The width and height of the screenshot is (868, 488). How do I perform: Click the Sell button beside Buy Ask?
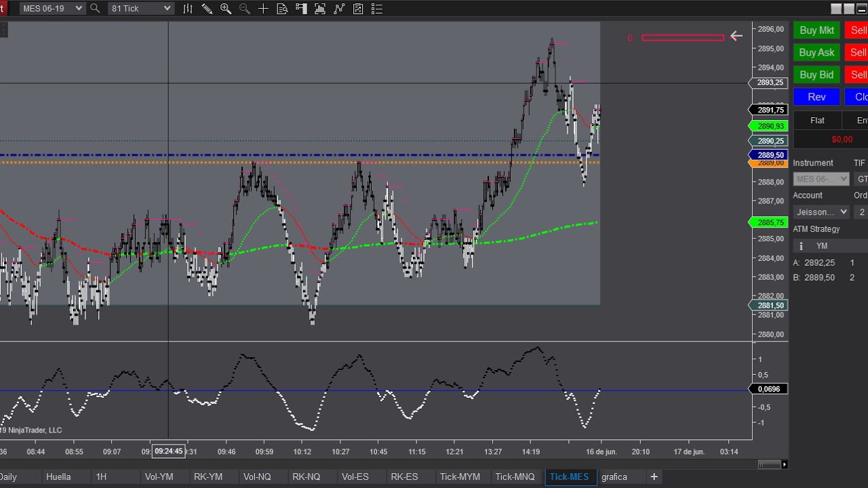[x=856, y=53]
